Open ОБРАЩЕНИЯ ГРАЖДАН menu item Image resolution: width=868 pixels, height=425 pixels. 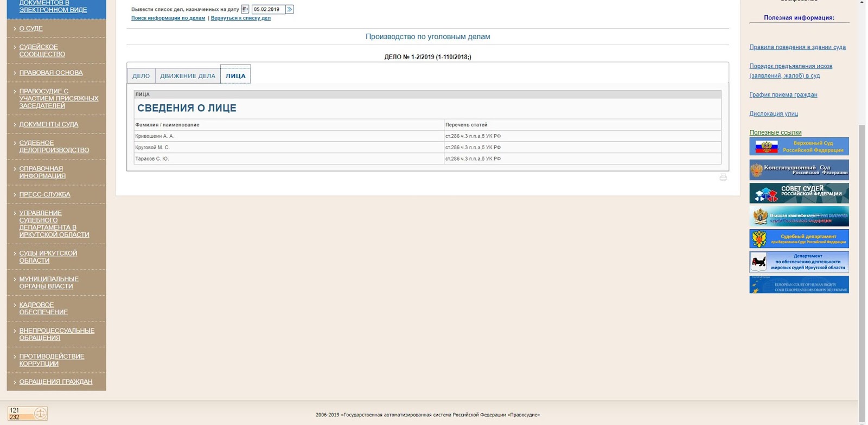56,382
